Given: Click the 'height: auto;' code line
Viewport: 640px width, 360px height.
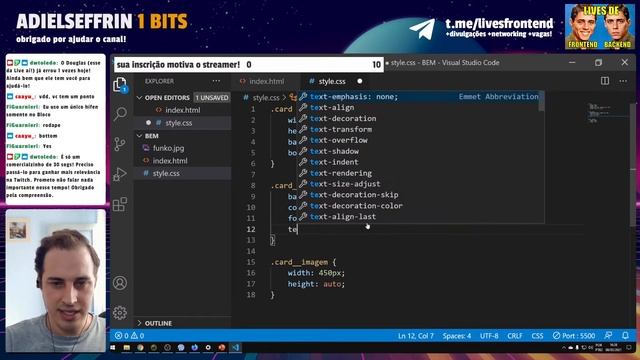Looking at the screenshot, I should click(x=316, y=284).
